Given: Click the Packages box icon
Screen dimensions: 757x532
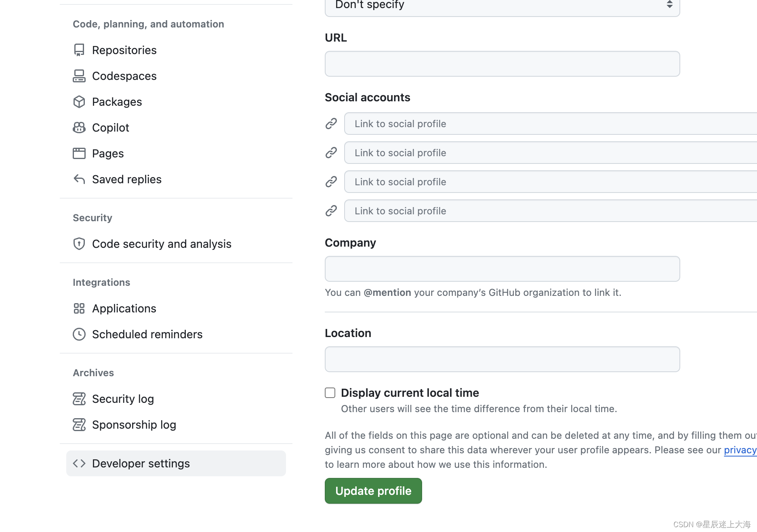Looking at the screenshot, I should 79,102.
